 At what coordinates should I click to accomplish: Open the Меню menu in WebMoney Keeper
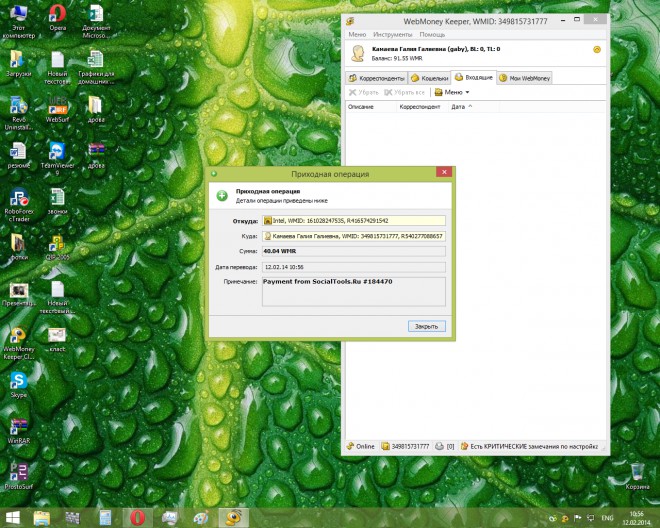[x=357, y=34]
